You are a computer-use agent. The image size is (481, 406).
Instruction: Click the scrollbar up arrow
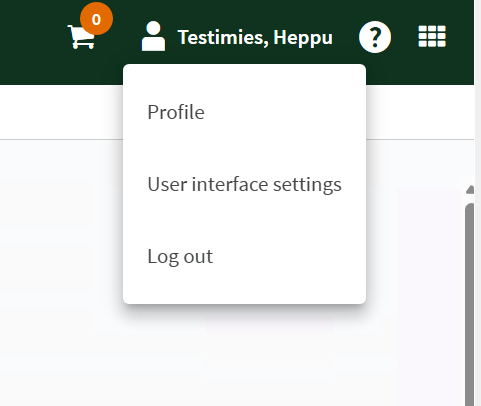click(470, 190)
